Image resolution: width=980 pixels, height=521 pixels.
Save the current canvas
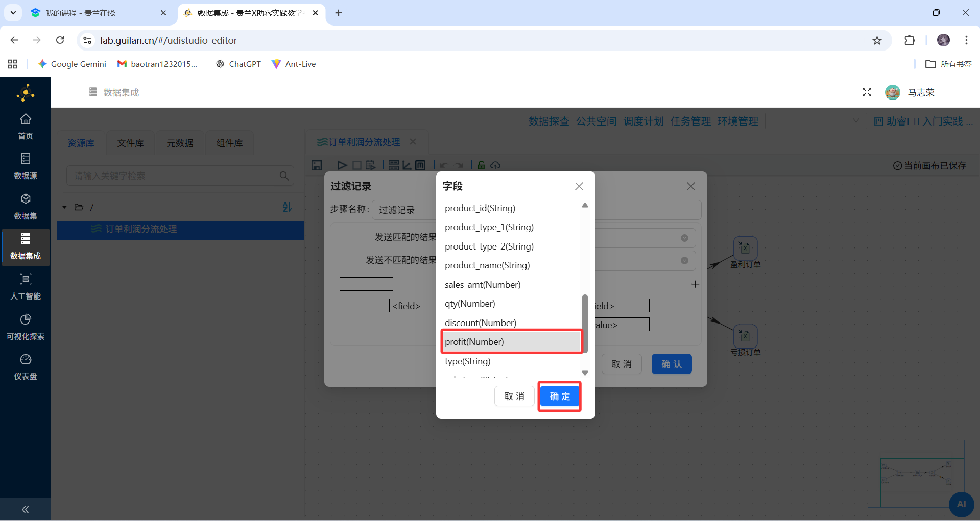pyautogui.click(x=317, y=165)
